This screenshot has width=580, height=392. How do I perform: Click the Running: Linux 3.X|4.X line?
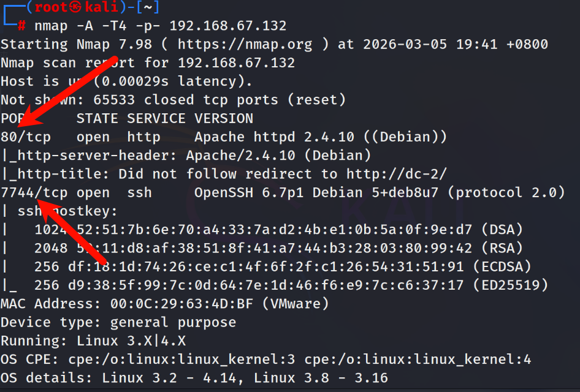tap(93, 341)
